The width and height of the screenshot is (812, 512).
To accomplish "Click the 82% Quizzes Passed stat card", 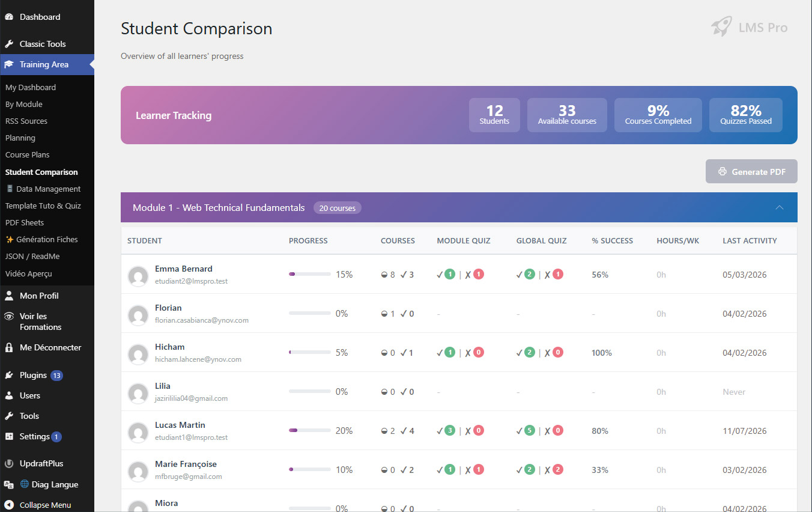I will [x=746, y=115].
